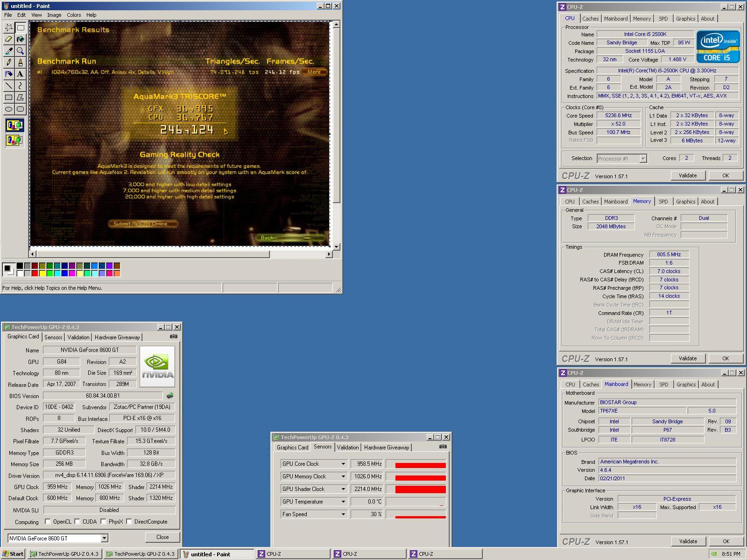This screenshot has height=560, width=747.
Task: Click OK in the middle CPU-Z Memory window
Action: [x=726, y=358]
